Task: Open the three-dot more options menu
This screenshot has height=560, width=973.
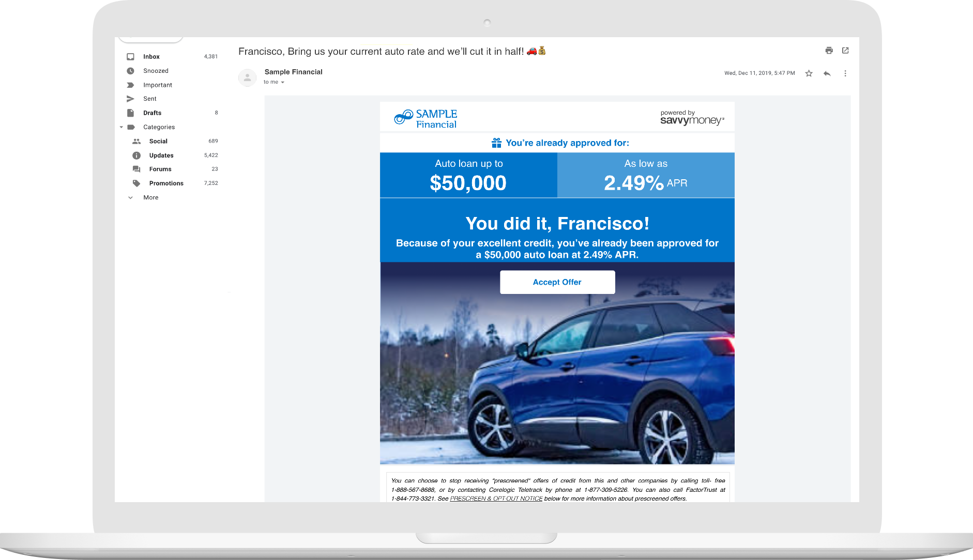Action: tap(845, 73)
